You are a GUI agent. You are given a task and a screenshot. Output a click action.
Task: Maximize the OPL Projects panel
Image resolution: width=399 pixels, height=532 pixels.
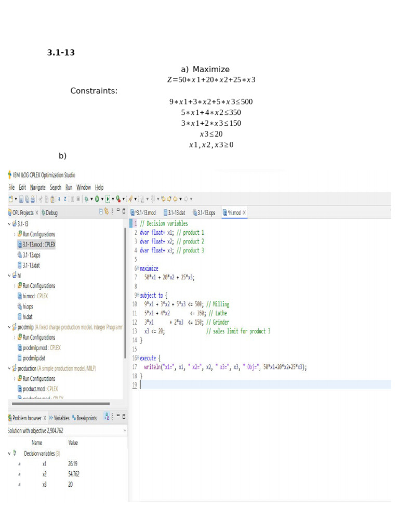[124, 211]
